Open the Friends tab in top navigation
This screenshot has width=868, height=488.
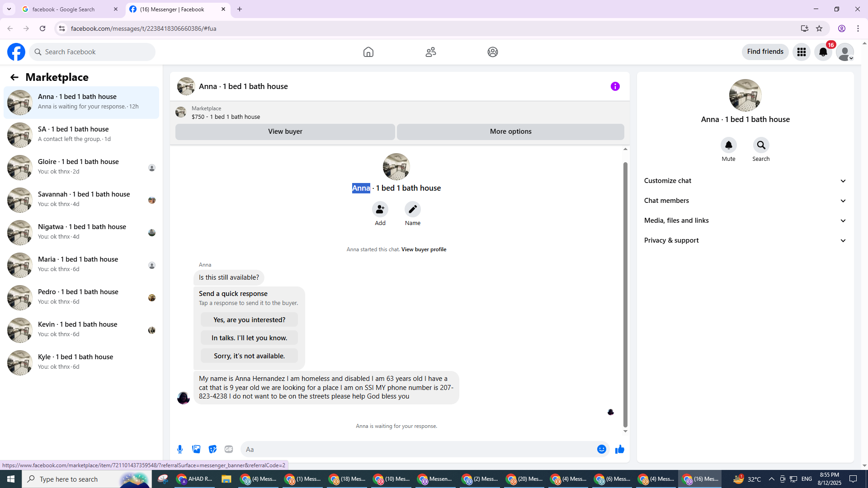click(x=430, y=52)
